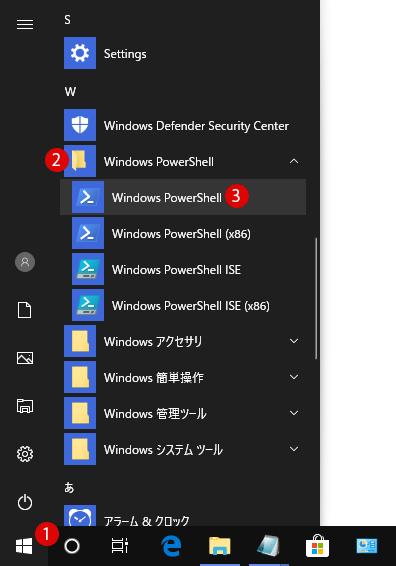The image size is (396, 566).
Task: Click the Windows PowerShell folder icon
Action: pos(80,161)
